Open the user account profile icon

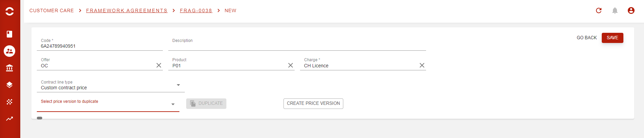(x=631, y=10)
